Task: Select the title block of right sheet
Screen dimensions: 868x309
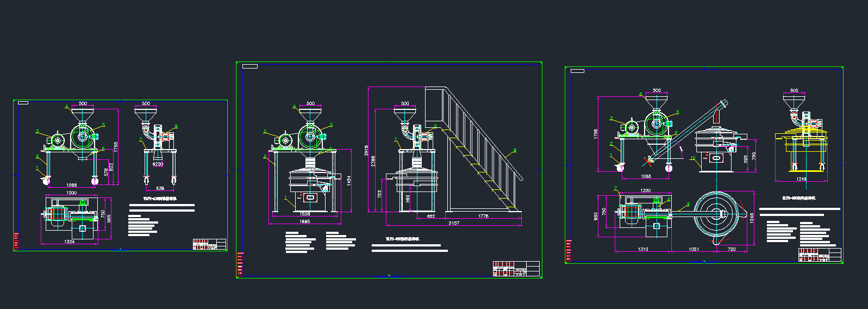Action: pos(820,255)
